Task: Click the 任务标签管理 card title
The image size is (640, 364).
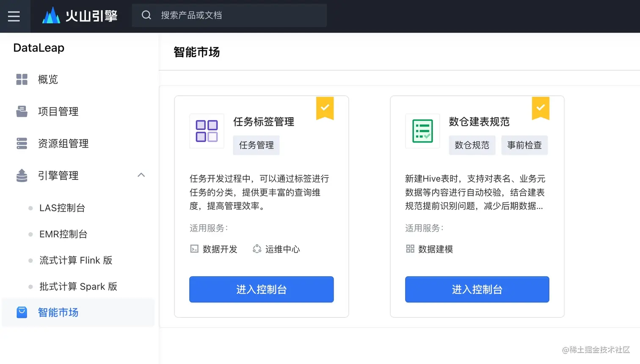Action: (x=264, y=122)
